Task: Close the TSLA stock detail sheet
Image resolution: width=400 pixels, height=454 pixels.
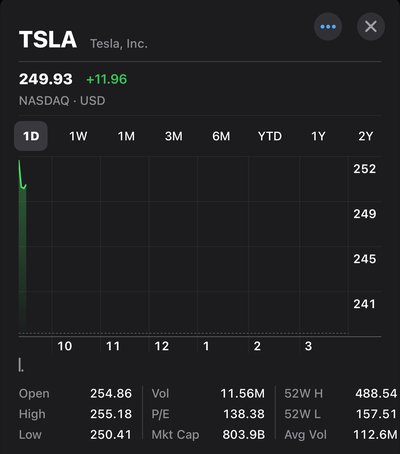Action: [x=371, y=27]
